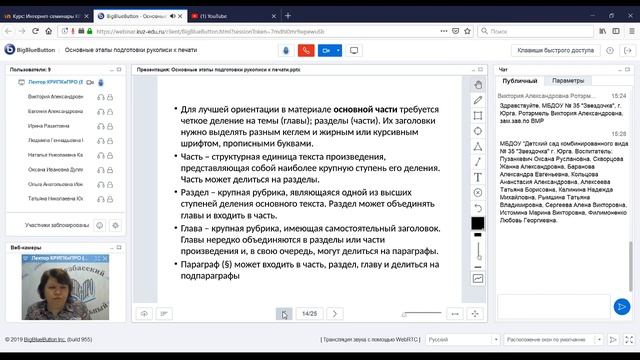Toggle the webcam sharing button
Image resolution: width=640 pixels, height=360 pixels.
click(x=326, y=51)
